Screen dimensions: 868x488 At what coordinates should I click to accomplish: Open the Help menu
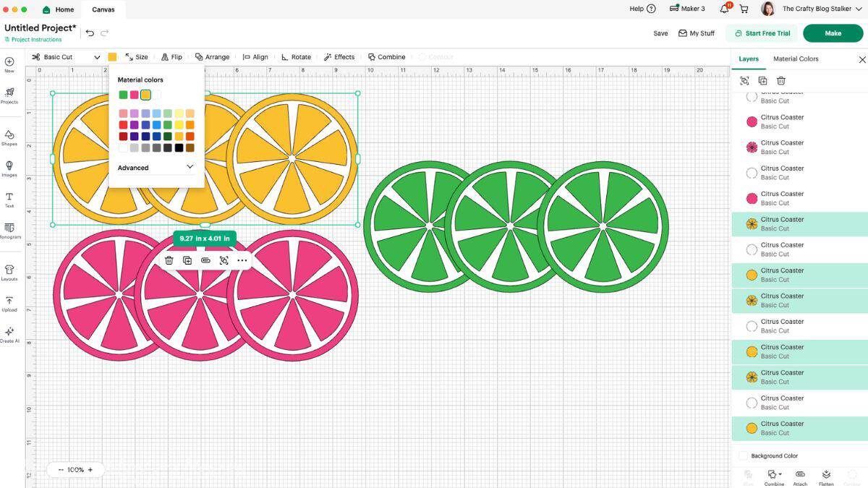coord(642,9)
